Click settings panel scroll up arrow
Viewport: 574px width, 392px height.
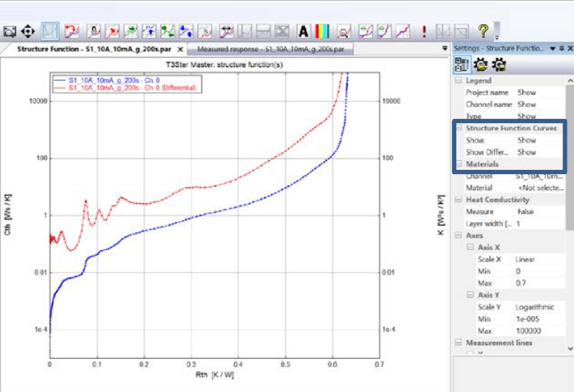point(570,80)
